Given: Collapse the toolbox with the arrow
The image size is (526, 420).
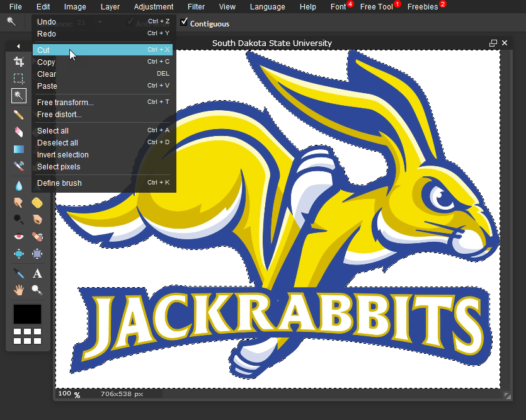Looking at the screenshot, I should coord(18,46).
